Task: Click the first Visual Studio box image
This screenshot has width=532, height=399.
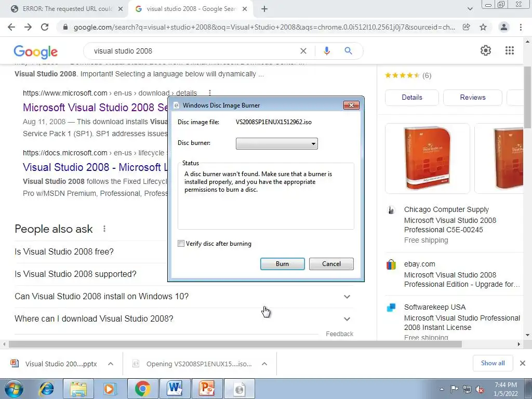Action: [x=428, y=158]
